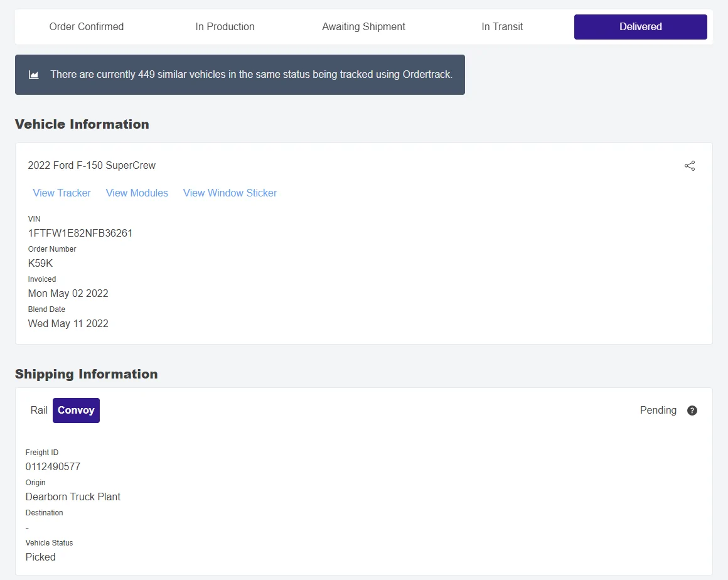The image size is (728, 580).
Task: Go to the In Transit step
Action: pyautogui.click(x=502, y=27)
